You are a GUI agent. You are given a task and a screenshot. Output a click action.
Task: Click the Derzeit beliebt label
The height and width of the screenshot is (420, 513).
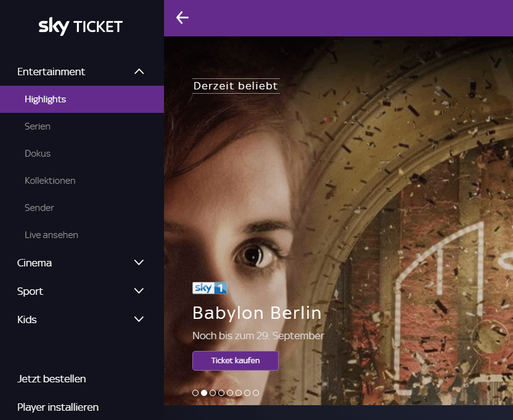tap(236, 86)
